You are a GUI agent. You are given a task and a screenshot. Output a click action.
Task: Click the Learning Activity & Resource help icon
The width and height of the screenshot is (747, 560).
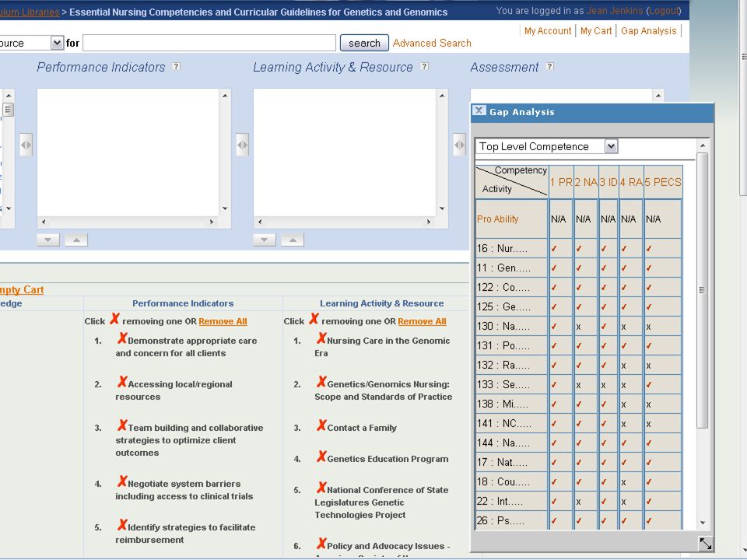[x=425, y=67]
